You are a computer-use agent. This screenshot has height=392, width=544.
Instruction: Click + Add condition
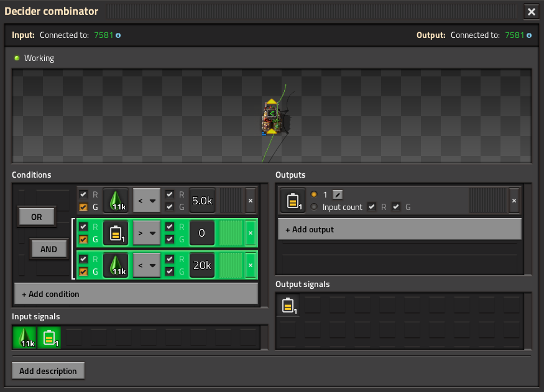pos(136,294)
